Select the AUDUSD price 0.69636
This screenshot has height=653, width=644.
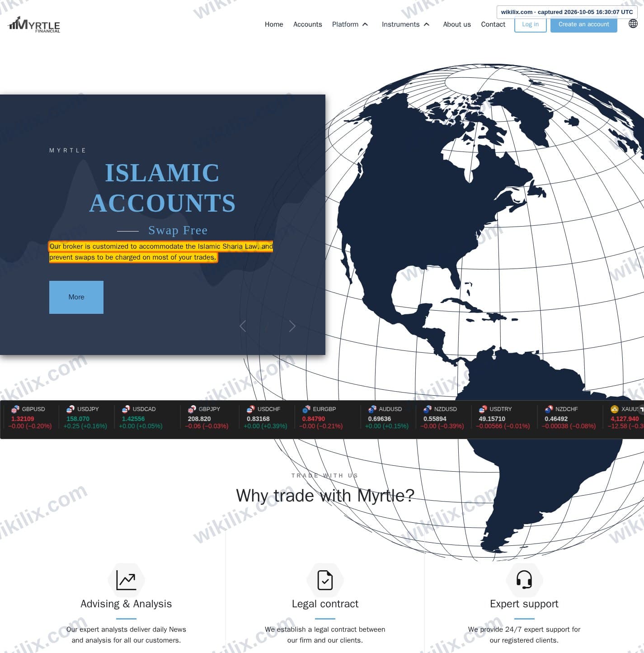click(x=380, y=419)
